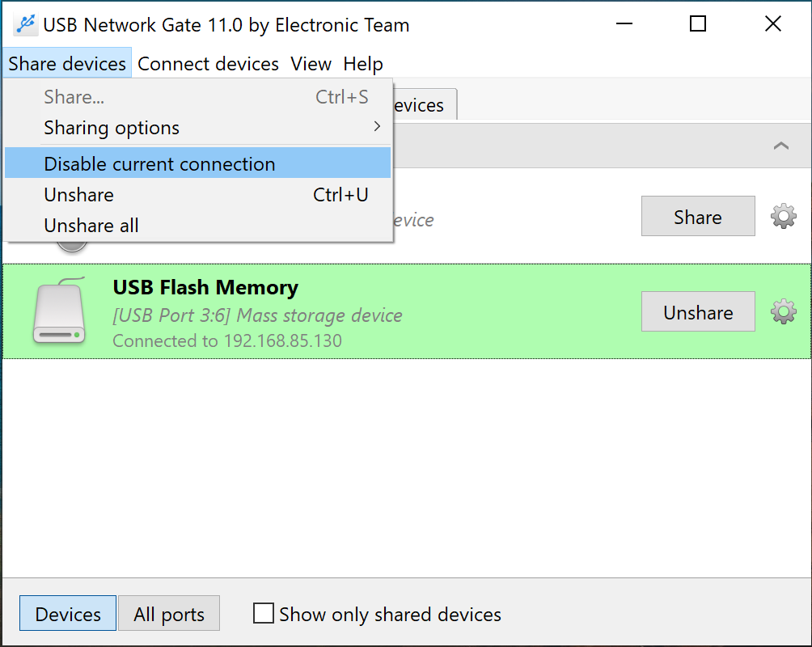Open the View menu
812x647 pixels.
click(311, 63)
